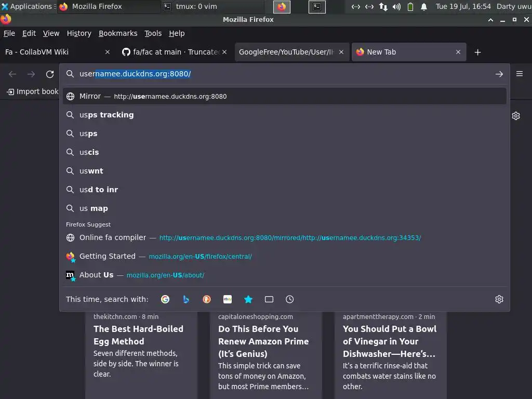This screenshot has width=532, height=399.
Task: Search with Bing one-off engine
Action: [186, 299]
